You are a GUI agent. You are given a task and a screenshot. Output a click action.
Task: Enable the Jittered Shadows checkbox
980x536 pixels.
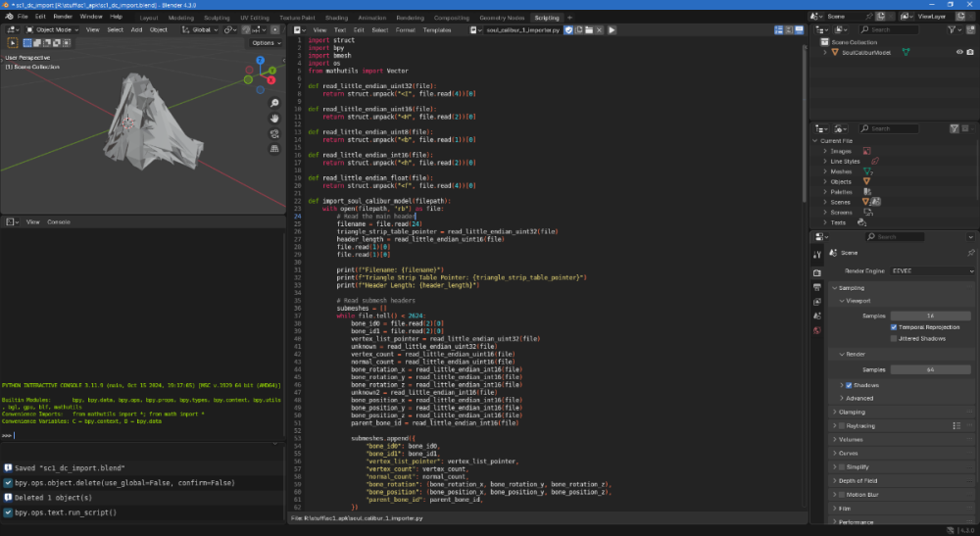click(x=893, y=338)
